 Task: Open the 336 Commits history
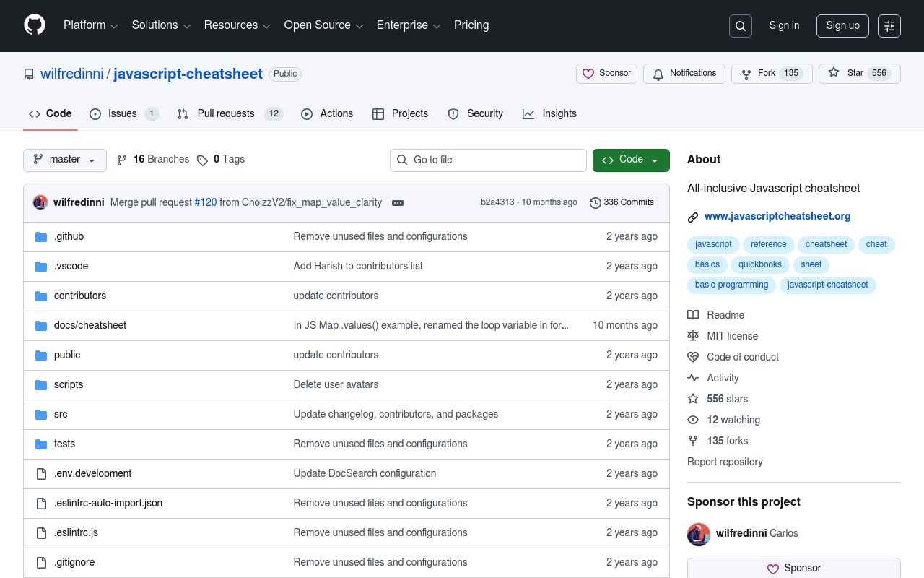tap(622, 202)
